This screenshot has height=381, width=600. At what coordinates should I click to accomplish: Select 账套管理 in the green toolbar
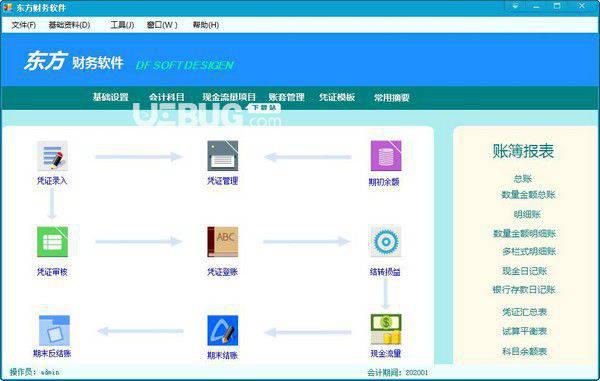pyautogui.click(x=286, y=97)
